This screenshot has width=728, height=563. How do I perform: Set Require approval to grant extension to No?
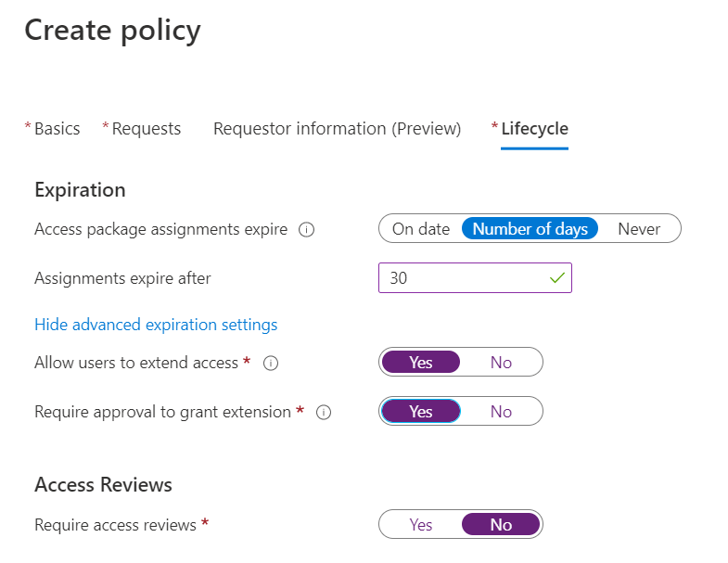(501, 412)
